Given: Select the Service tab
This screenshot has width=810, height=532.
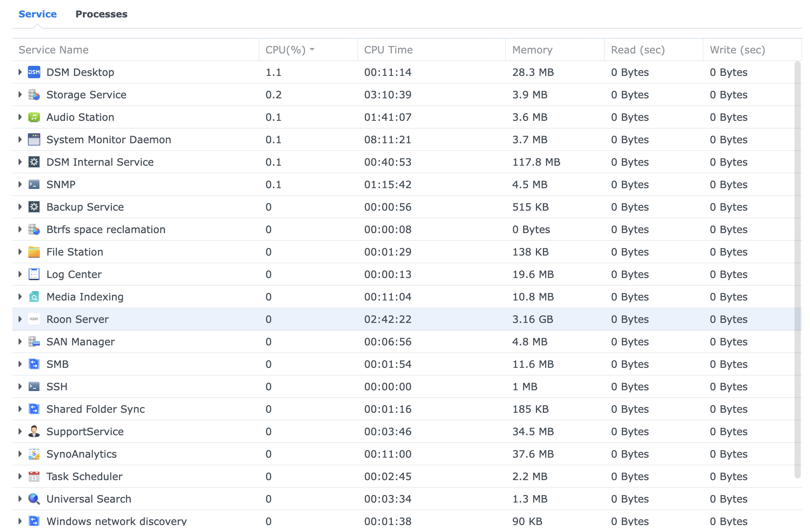Looking at the screenshot, I should point(38,14).
